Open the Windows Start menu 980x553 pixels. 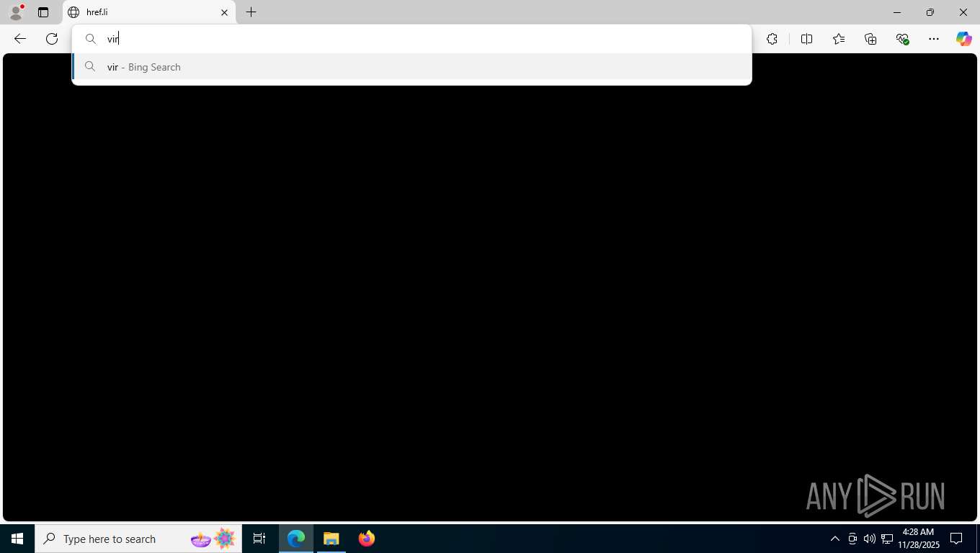pyautogui.click(x=17, y=539)
